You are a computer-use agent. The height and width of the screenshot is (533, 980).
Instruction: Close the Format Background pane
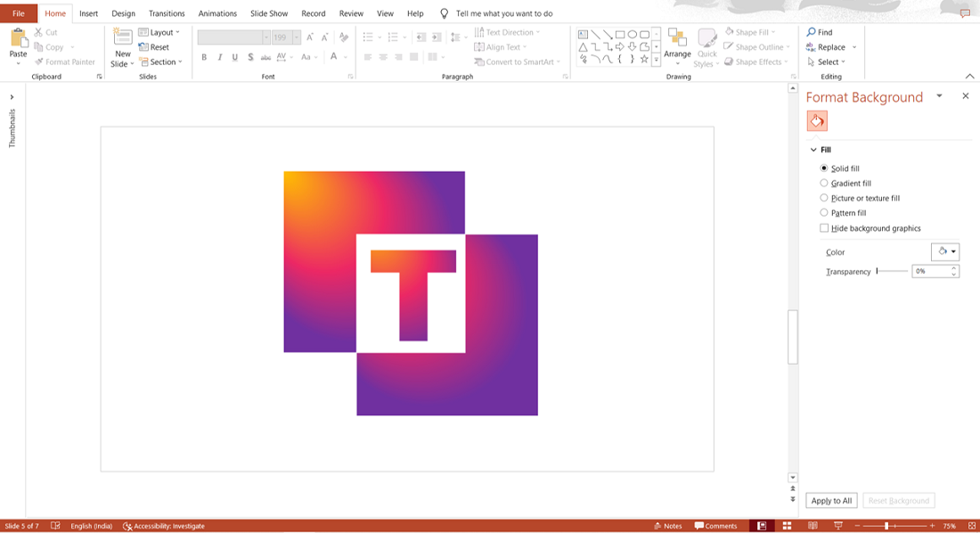(x=966, y=95)
